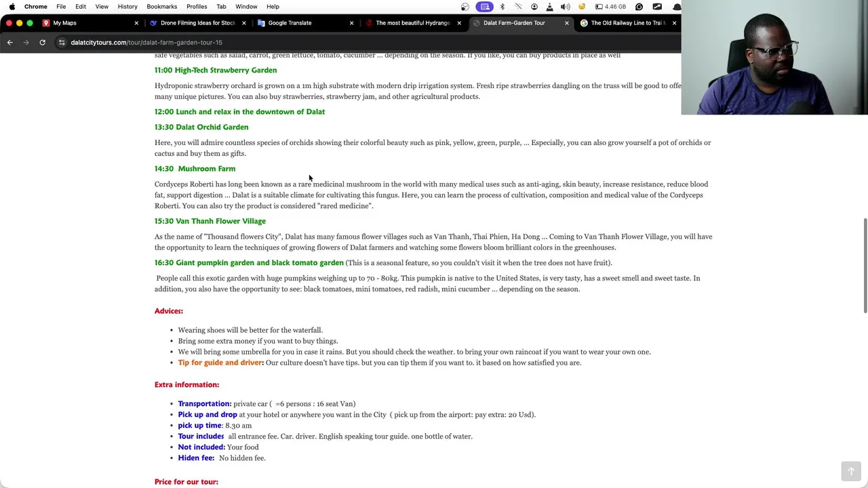Click the address bar URL field
This screenshot has width=868, height=488.
coord(366,43)
